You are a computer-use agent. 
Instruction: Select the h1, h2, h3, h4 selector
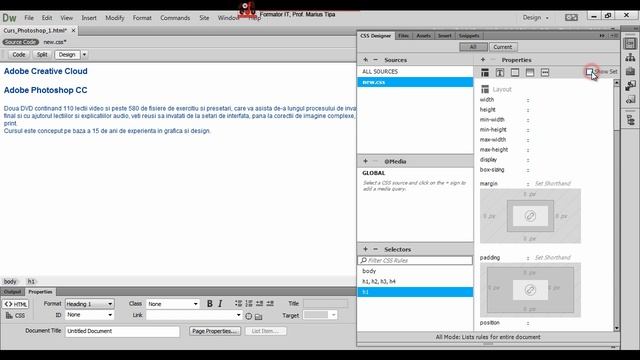click(415, 281)
